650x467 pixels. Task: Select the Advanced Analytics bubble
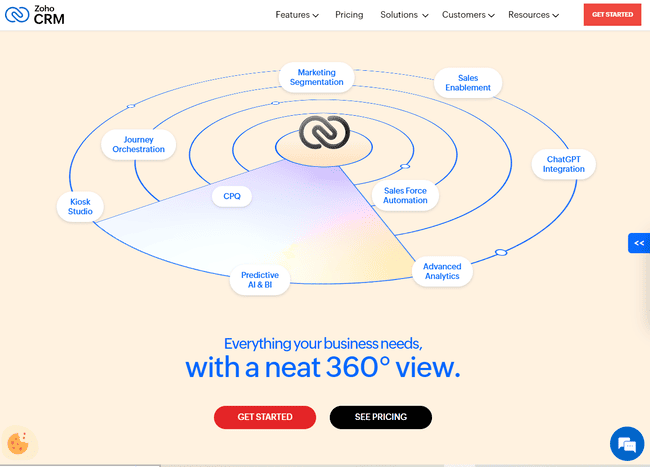tap(442, 271)
